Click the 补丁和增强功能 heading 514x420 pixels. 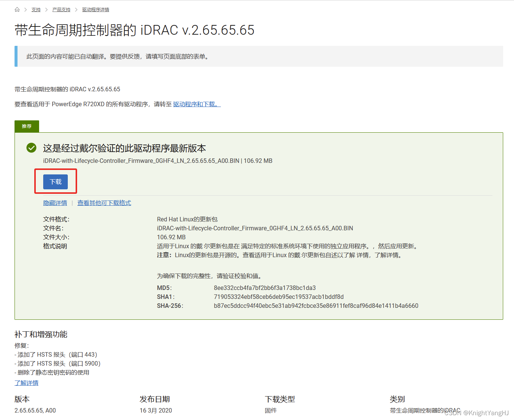(x=41, y=334)
